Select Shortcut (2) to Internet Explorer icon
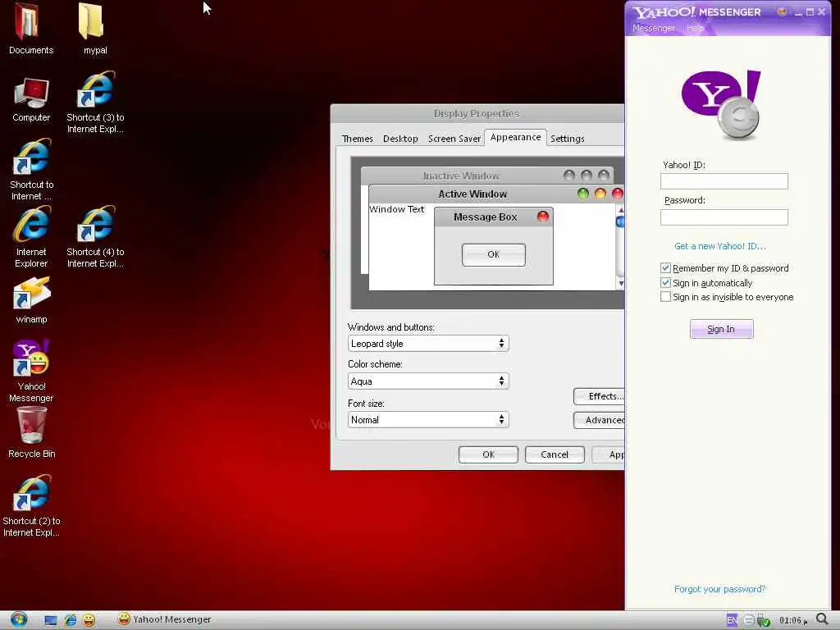This screenshot has height=630, width=840. point(31,506)
